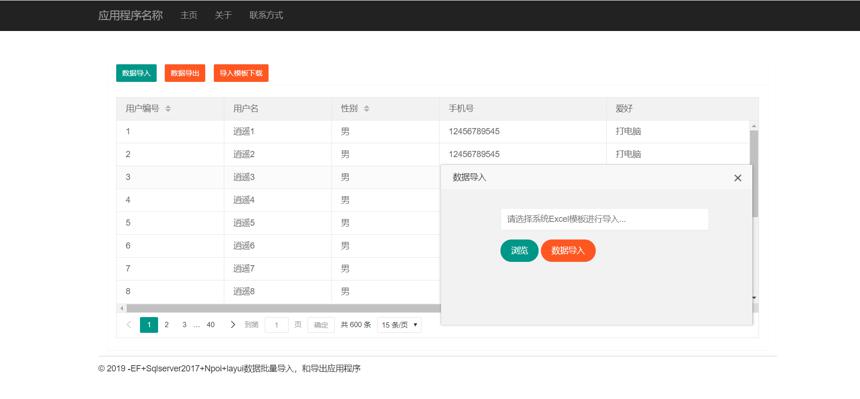This screenshot has width=860, height=399.
Task: Go to previous page arrow in pagination
Action: [129, 325]
